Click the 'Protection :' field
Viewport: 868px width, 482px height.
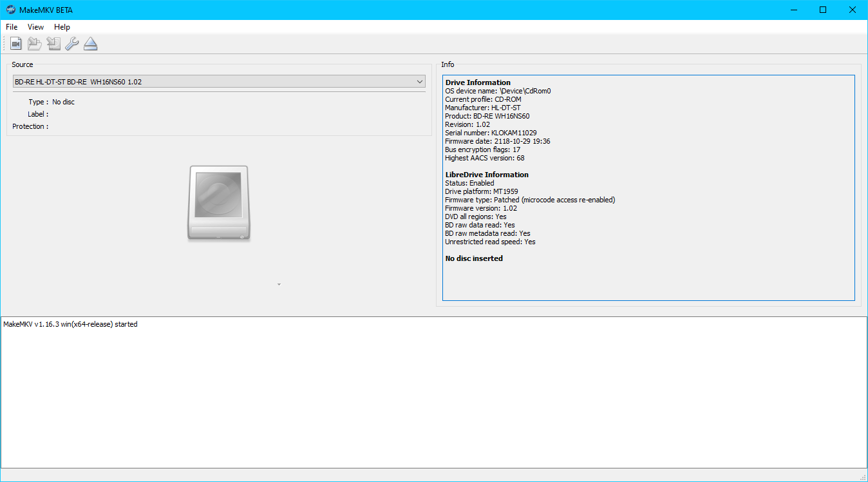[30, 126]
